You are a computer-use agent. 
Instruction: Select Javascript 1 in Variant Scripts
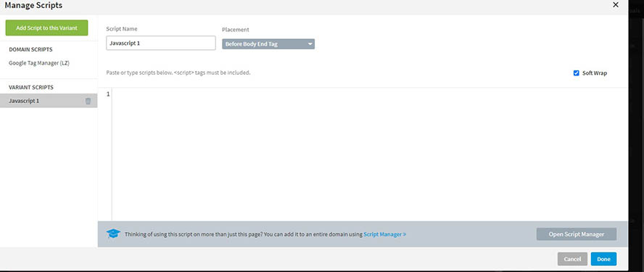click(x=49, y=101)
